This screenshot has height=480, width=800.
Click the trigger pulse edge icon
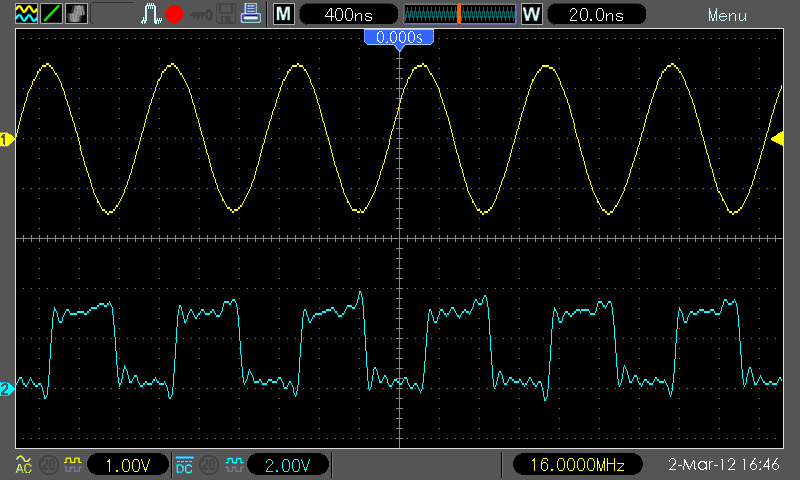click(x=151, y=14)
